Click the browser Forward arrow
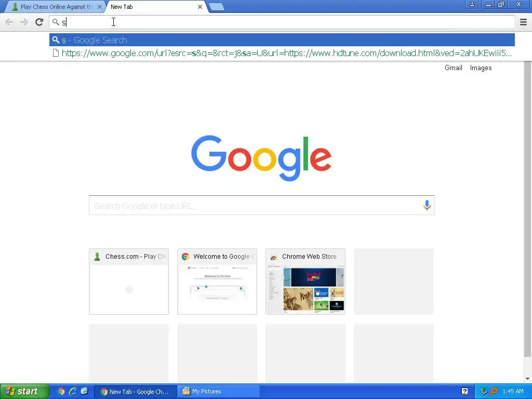The image size is (532, 399). [24, 22]
